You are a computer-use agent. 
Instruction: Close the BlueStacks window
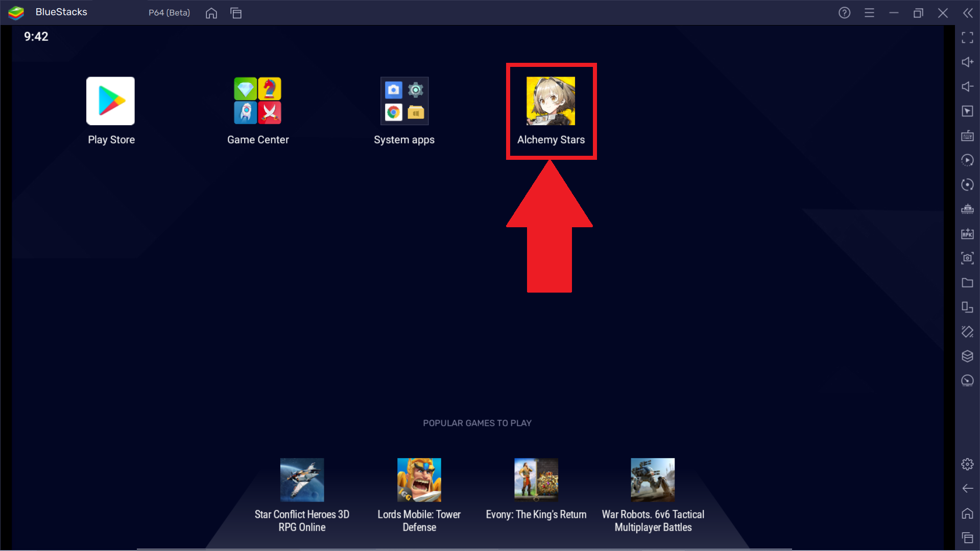pos(943,13)
